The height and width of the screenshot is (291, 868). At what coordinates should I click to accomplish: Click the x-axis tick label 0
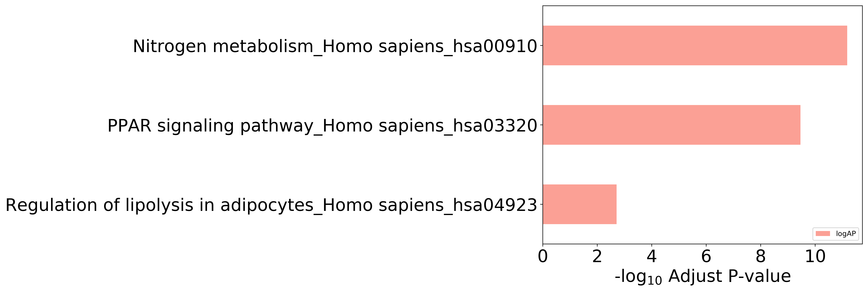pyautogui.click(x=543, y=256)
